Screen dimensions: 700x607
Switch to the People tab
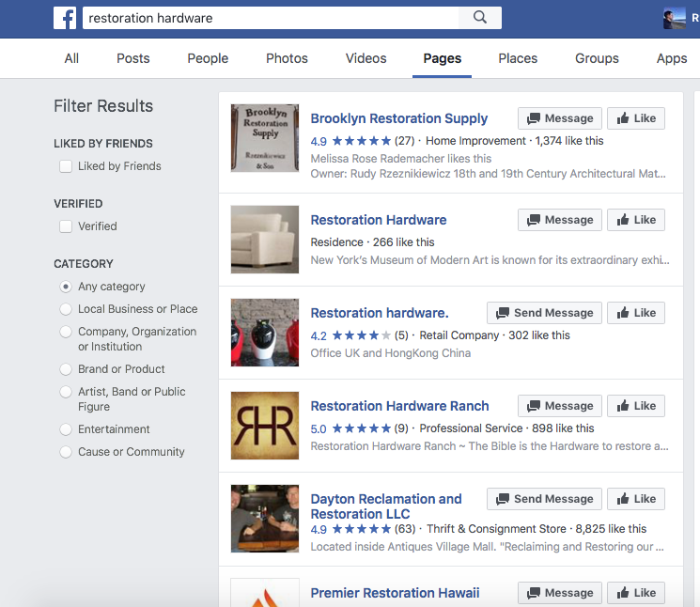point(208,58)
